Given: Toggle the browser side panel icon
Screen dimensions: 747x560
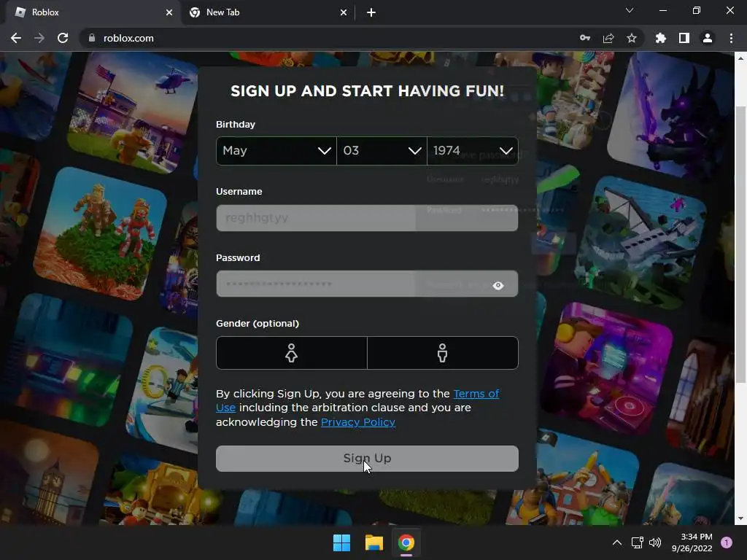Looking at the screenshot, I should point(684,38).
